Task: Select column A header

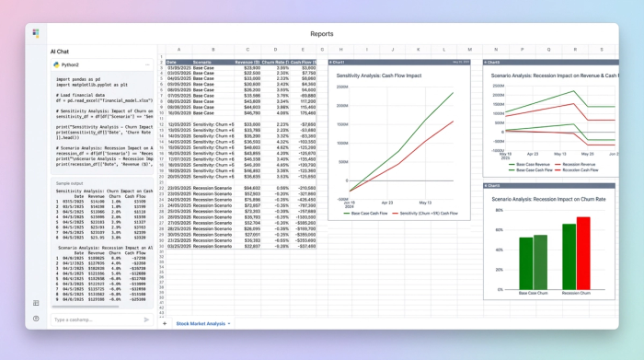Action: (x=178, y=50)
